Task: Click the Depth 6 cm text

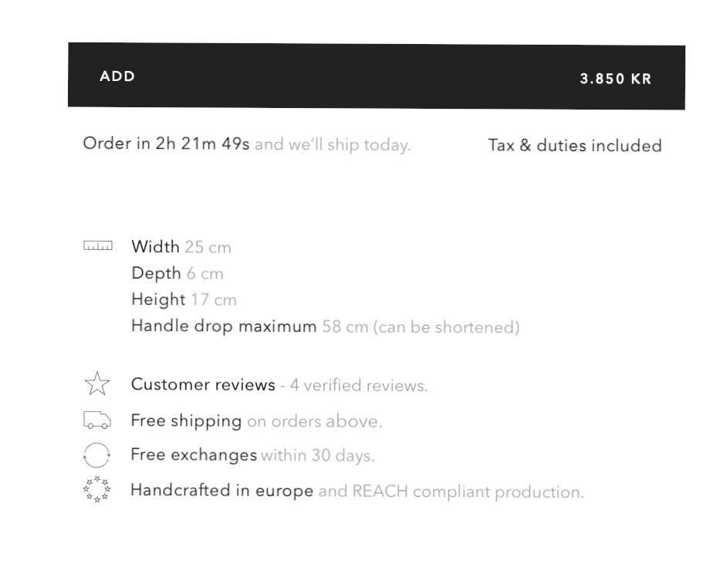Action: point(177,273)
